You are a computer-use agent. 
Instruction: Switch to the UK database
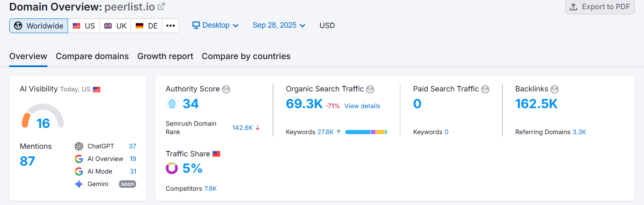115,26
